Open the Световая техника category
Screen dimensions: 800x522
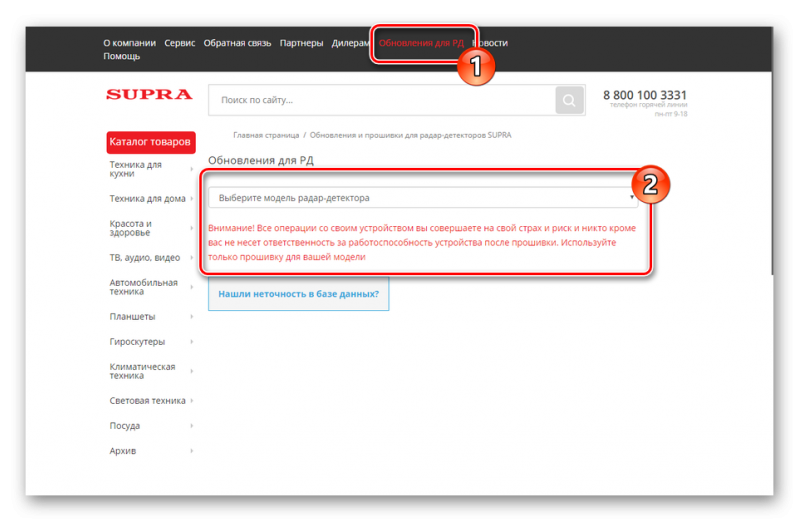pyautogui.click(x=147, y=401)
